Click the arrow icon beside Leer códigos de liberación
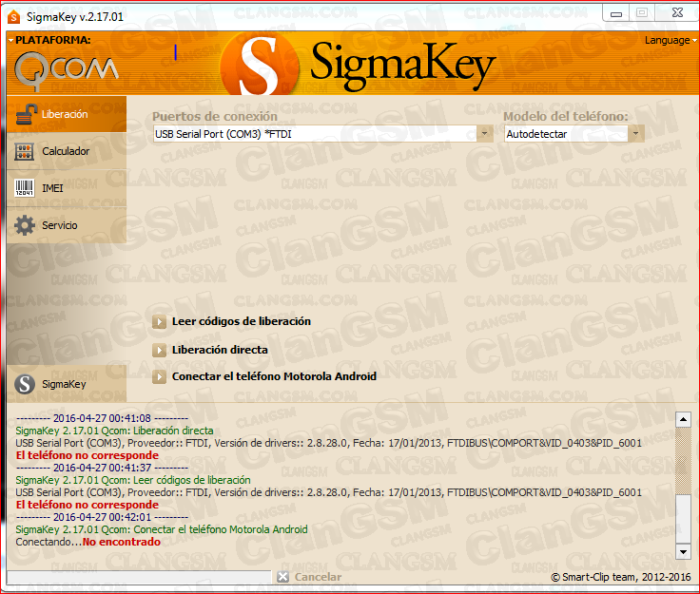The image size is (700, 594). pos(159,321)
